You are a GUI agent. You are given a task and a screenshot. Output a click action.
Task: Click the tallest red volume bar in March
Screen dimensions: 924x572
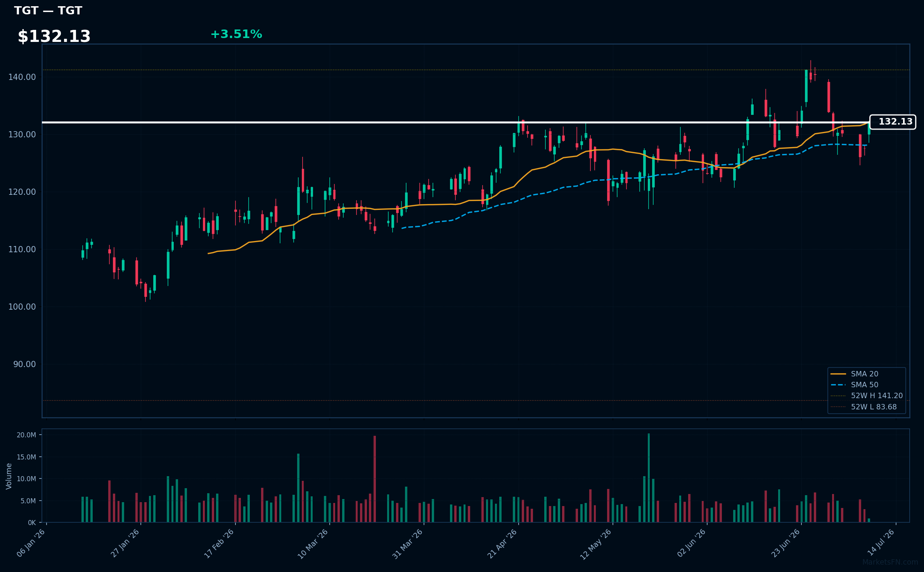click(375, 479)
